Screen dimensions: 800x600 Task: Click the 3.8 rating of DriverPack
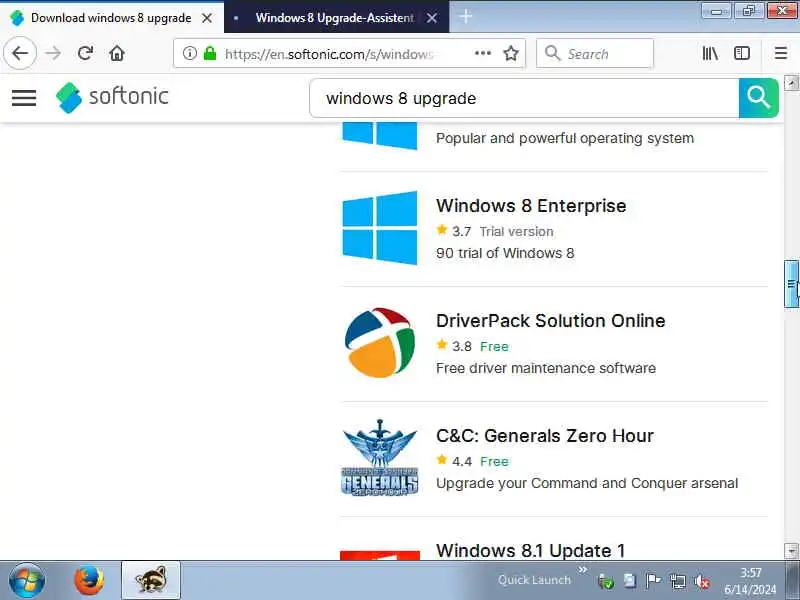point(462,346)
